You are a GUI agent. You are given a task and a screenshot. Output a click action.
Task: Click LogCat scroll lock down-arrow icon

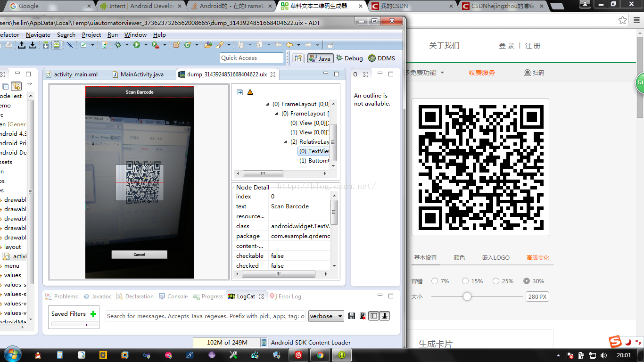click(385, 316)
